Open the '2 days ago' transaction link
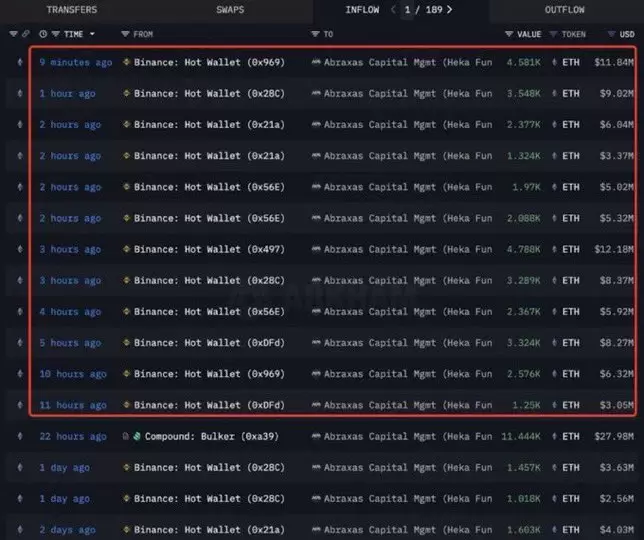This screenshot has width=644, height=540. [x=67, y=530]
